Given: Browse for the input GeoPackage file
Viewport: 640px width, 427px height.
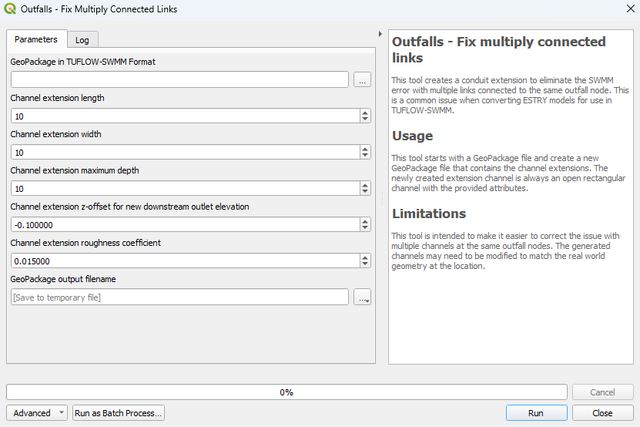Looking at the screenshot, I should 362,79.
